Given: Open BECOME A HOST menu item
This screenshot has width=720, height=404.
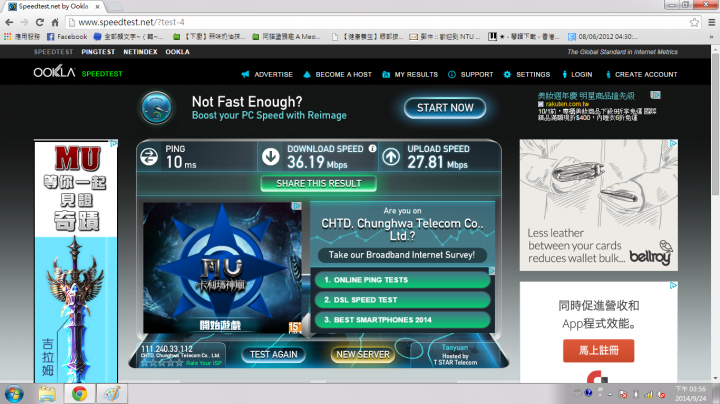Looking at the screenshot, I should pos(338,74).
